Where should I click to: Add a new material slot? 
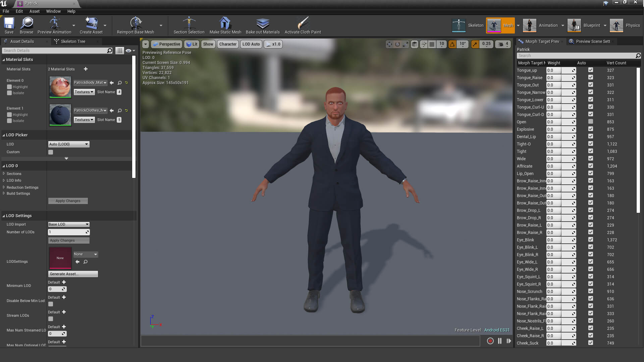point(86,69)
